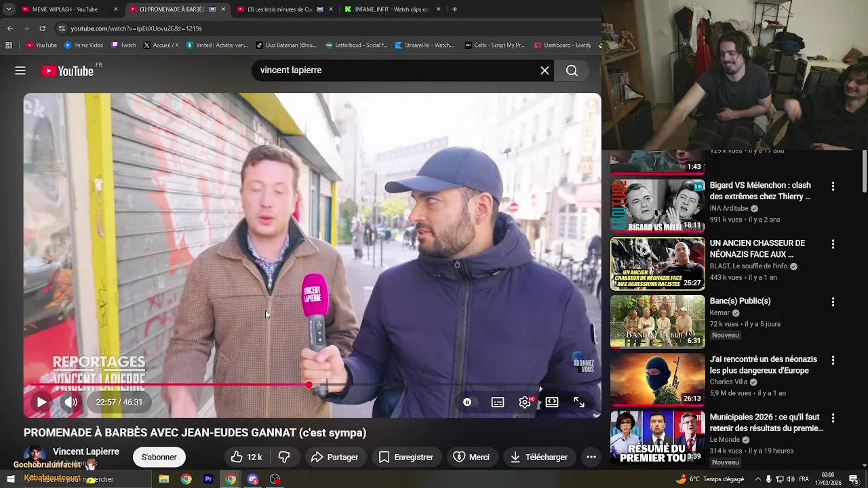Click Télécharger to download video
Image resolution: width=868 pixels, height=488 pixels.
click(x=539, y=457)
